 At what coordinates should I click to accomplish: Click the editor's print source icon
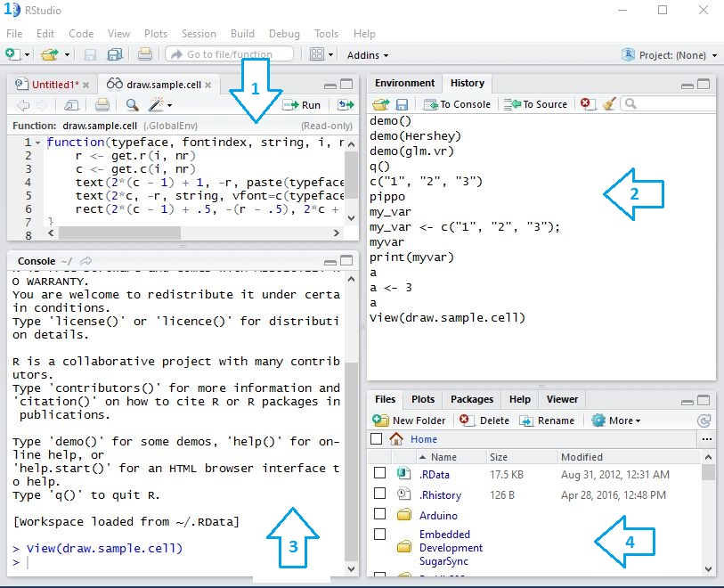tap(102, 105)
